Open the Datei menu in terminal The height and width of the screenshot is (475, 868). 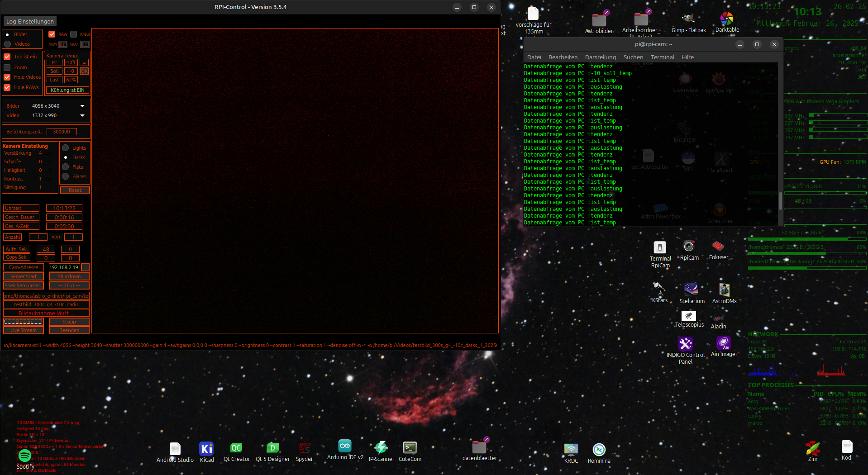point(534,57)
